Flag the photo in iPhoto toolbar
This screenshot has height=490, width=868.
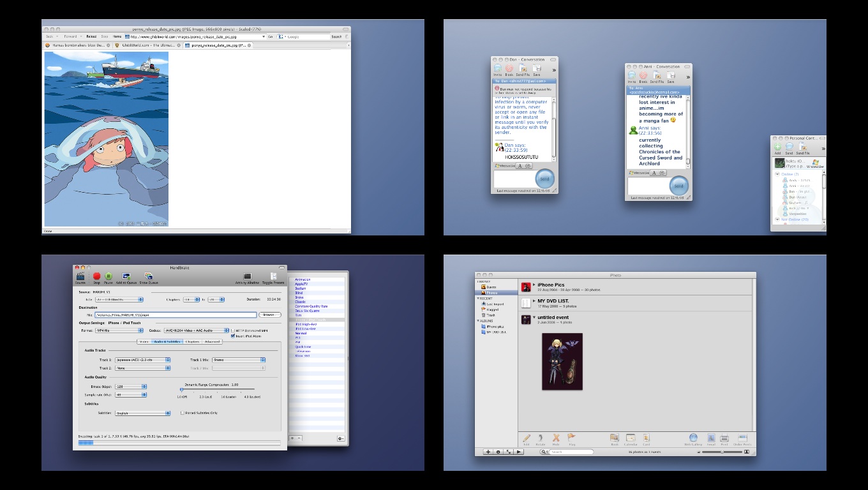click(x=571, y=439)
